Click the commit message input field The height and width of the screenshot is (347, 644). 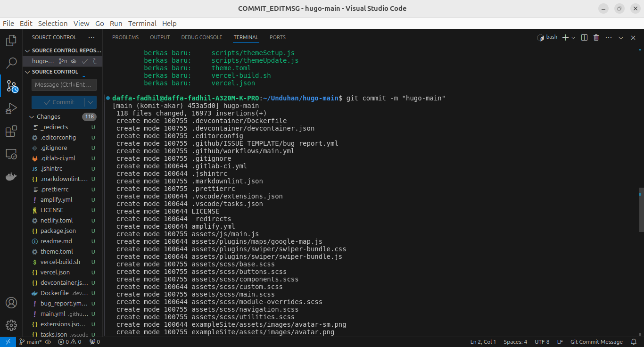click(x=64, y=85)
